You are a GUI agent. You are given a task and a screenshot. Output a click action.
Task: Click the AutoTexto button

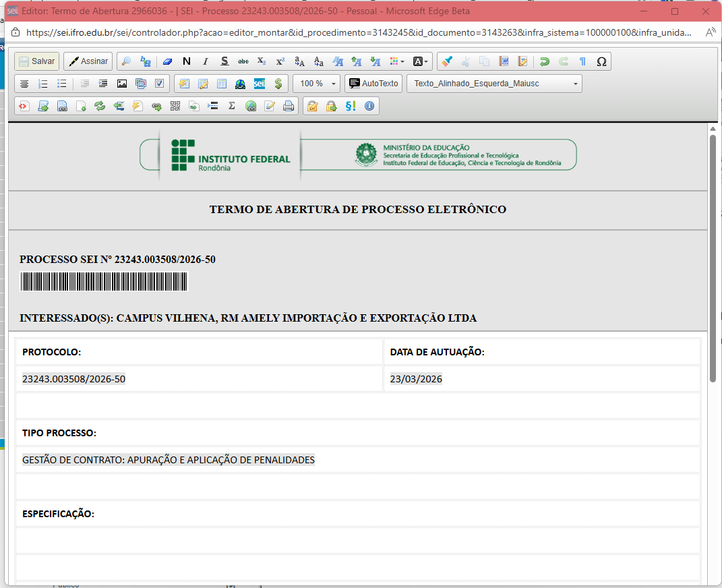[374, 84]
